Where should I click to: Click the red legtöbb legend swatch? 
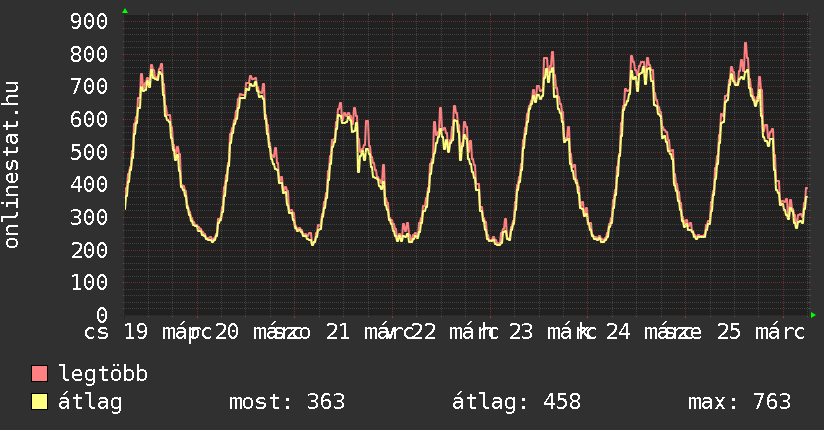(x=40, y=374)
